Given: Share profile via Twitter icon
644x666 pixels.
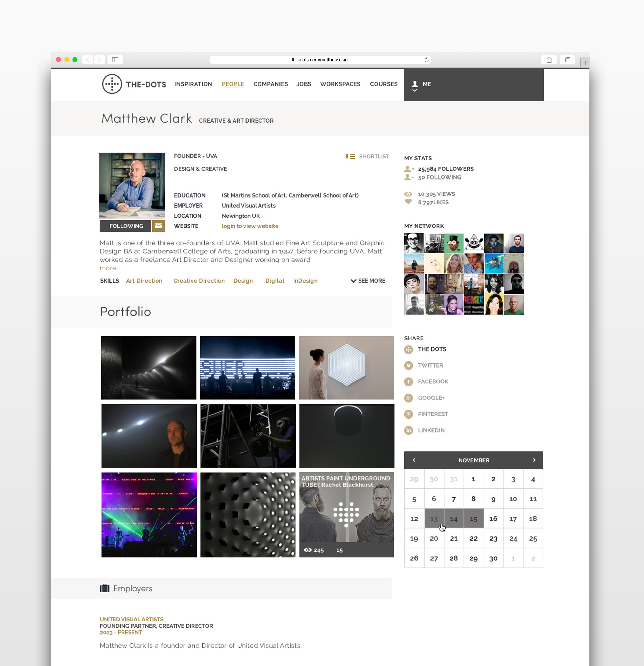Looking at the screenshot, I should coord(409,366).
